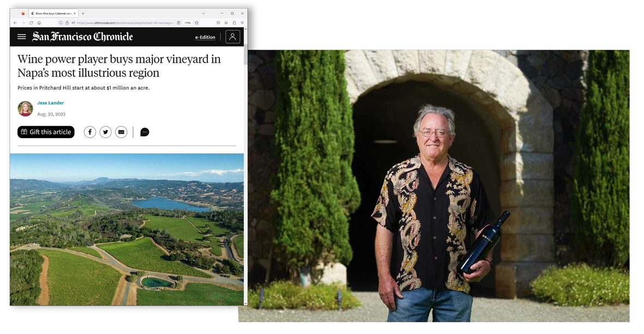This screenshot has width=644, height=334.
Task: Open the comments bubble icon
Action: click(x=145, y=132)
